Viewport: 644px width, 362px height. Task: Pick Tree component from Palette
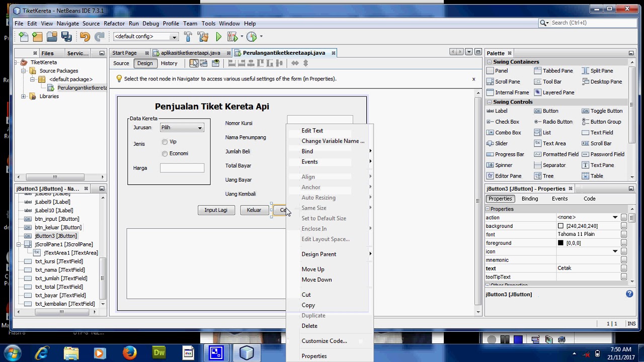[x=544, y=176]
